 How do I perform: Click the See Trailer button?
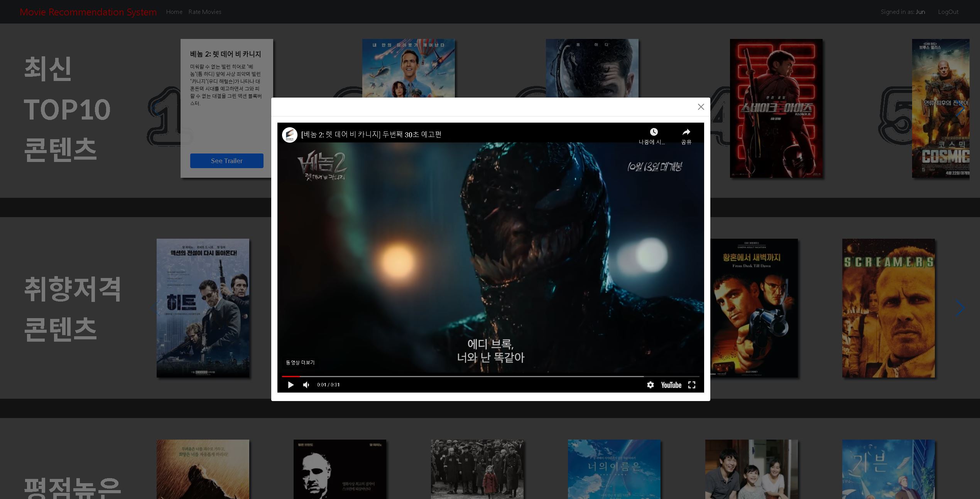pyautogui.click(x=226, y=161)
